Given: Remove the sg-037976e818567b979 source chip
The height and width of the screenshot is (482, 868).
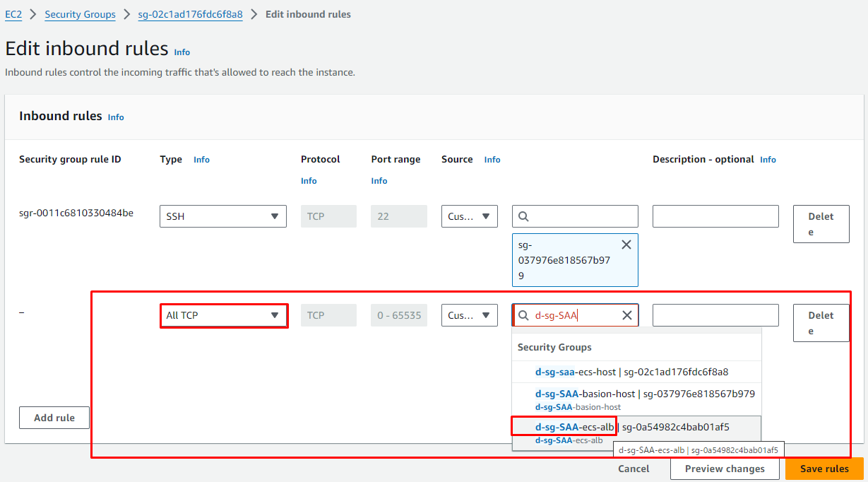Looking at the screenshot, I should coord(626,245).
